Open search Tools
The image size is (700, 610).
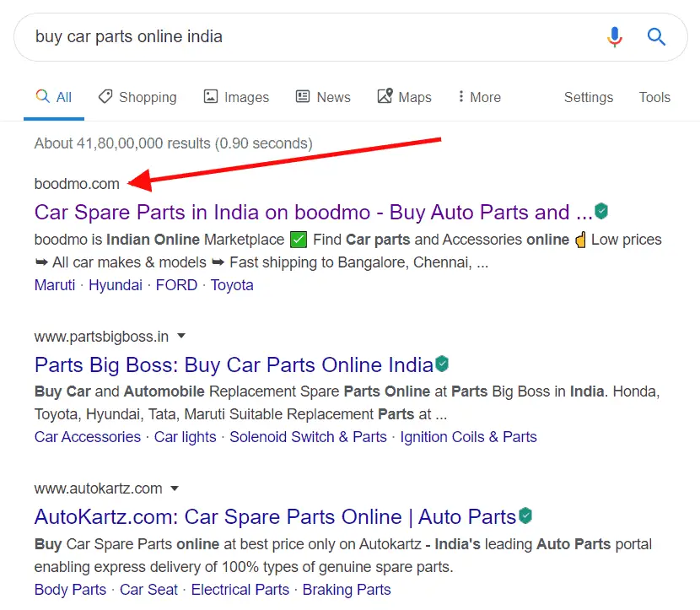[x=654, y=97]
